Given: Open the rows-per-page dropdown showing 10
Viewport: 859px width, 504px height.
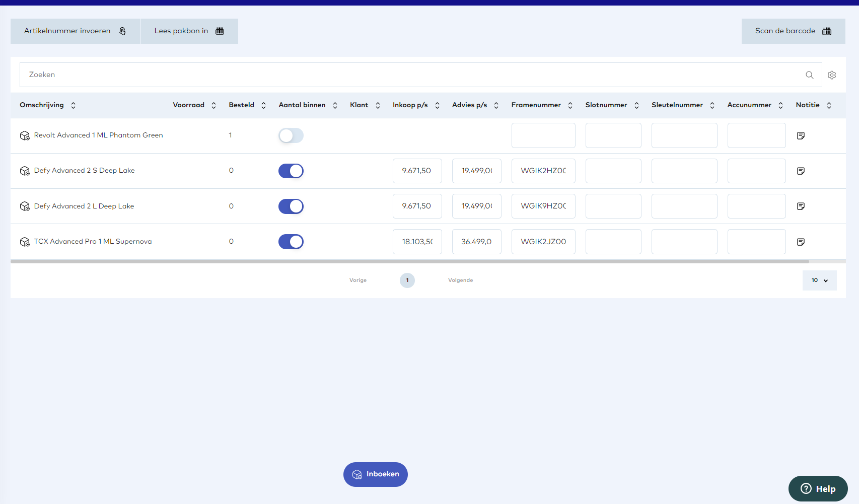Looking at the screenshot, I should [819, 280].
